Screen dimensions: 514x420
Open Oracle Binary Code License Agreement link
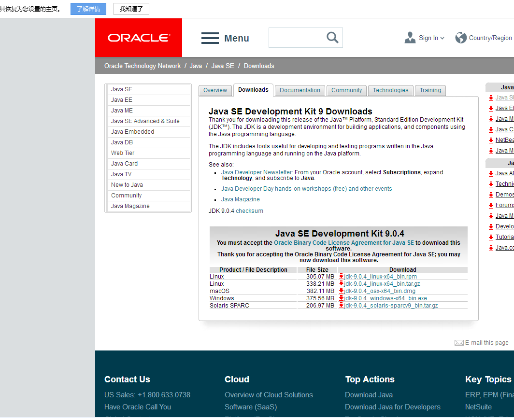click(344, 243)
